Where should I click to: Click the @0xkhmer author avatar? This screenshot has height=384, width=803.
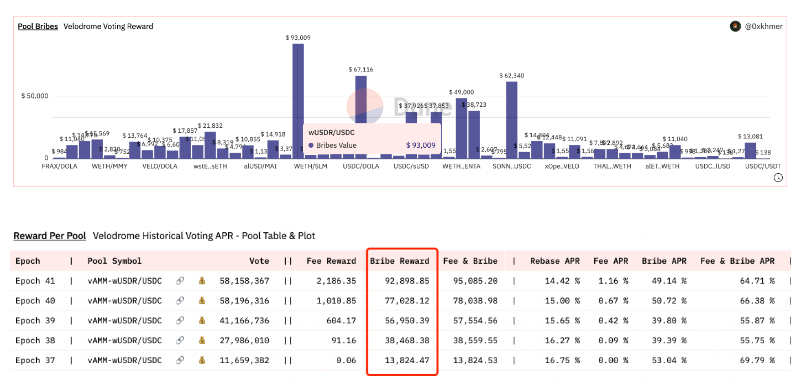tap(735, 26)
